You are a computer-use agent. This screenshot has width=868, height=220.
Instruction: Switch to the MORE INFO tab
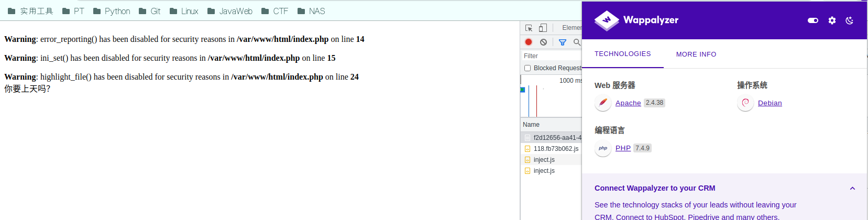coord(696,54)
